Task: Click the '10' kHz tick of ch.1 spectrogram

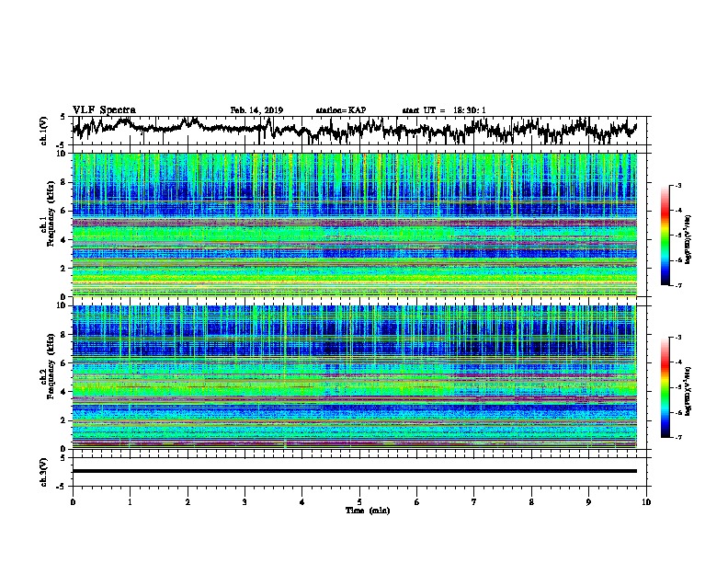Action: pyautogui.click(x=62, y=154)
